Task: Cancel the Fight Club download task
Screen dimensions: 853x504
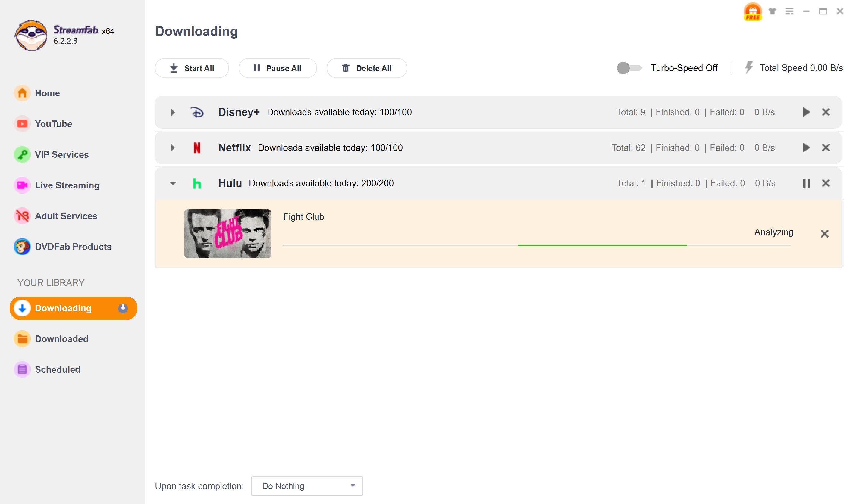Action: point(824,234)
